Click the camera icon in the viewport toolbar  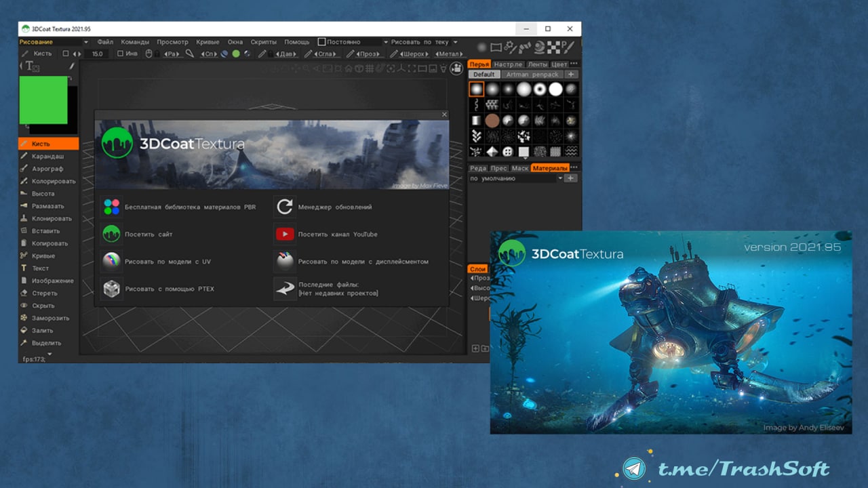point(456,68)
